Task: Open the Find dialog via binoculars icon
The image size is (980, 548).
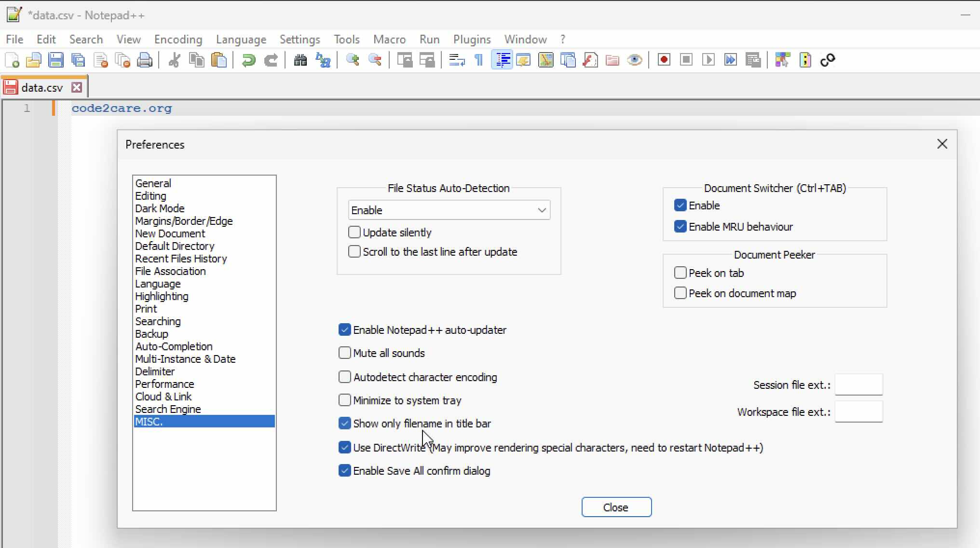Action: pos(300,60)
